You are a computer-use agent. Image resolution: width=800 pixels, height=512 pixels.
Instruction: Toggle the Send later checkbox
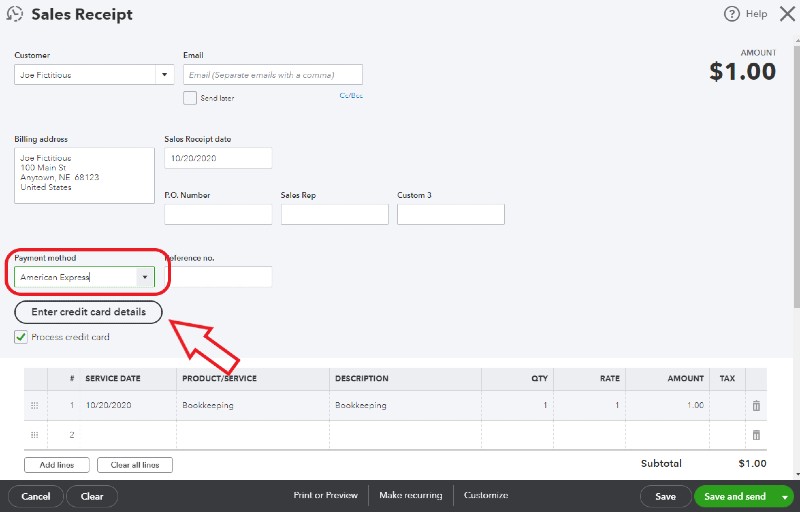pos(190,98)
